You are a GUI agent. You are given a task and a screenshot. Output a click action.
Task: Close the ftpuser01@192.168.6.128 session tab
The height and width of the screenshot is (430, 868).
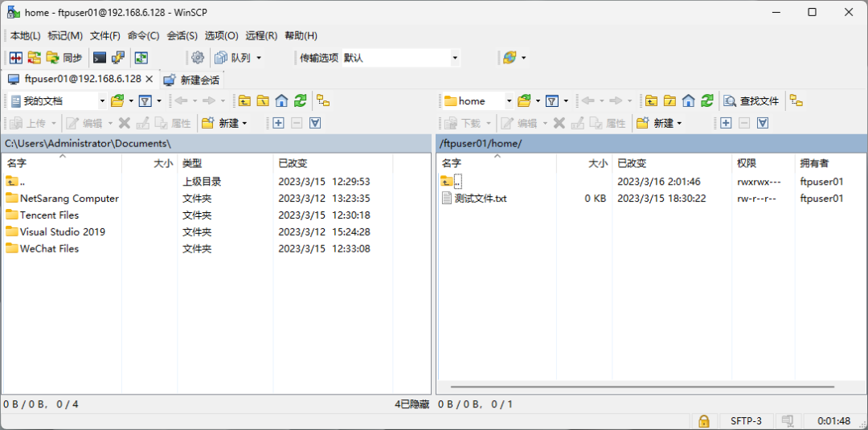coord(149,79)
